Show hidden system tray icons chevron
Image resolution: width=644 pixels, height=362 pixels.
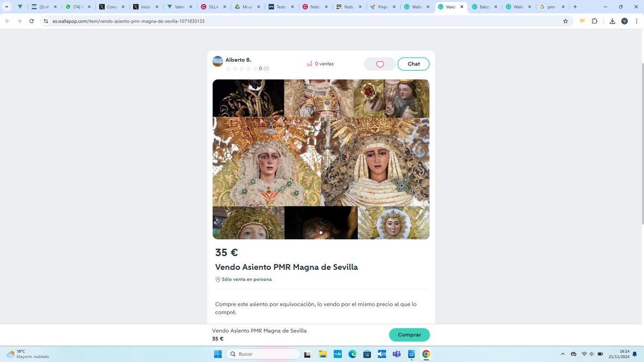(x=562, y=354)
